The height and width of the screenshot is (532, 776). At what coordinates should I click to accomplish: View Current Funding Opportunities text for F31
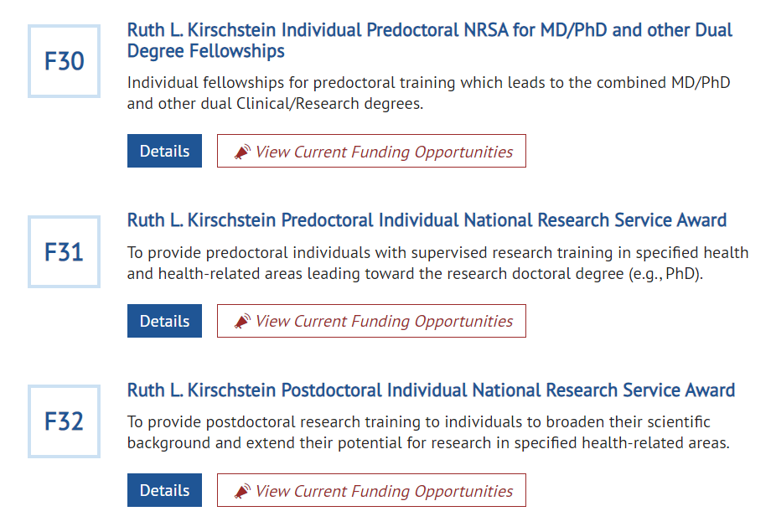pos(384,321)
